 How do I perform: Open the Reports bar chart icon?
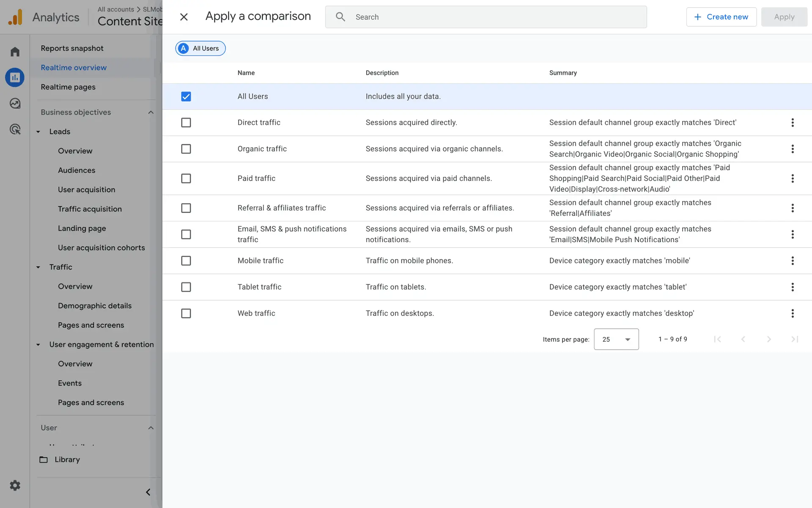[x=15, y=77]
